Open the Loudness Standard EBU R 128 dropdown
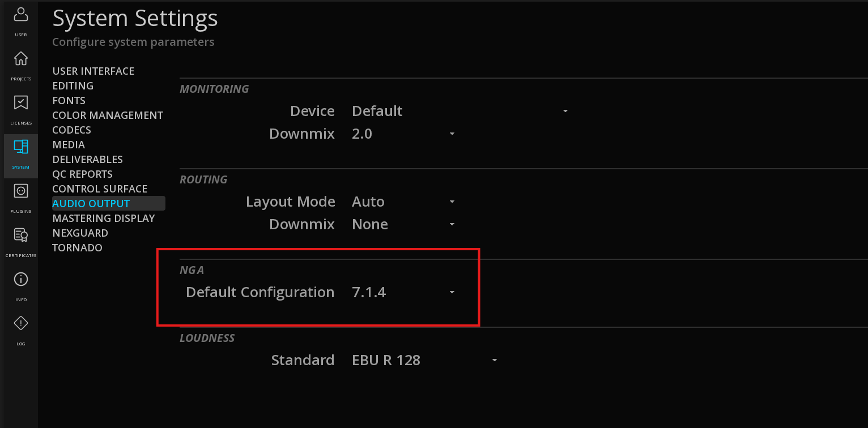868x428 pixels. (424, 360)
